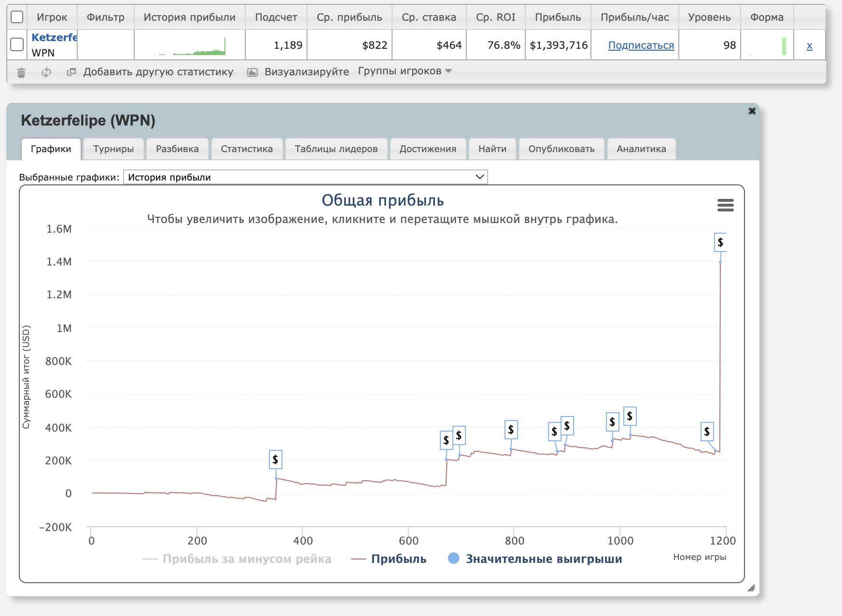Expand the Группы игроков menu

(405, 71)
